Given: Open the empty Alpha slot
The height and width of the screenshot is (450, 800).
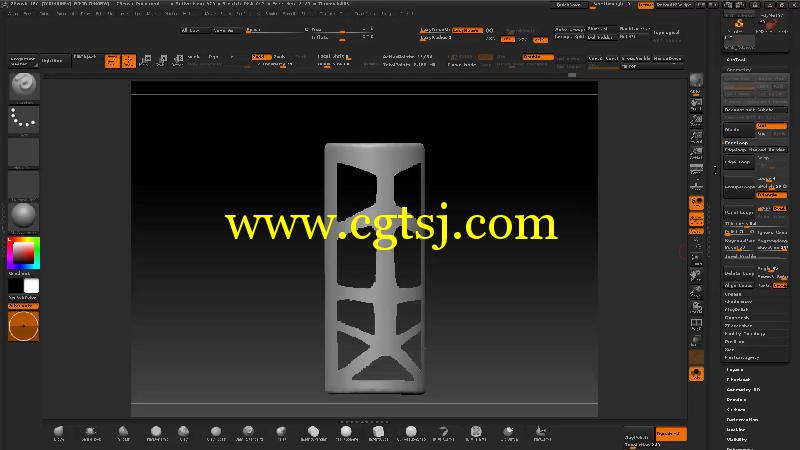Looking at the screenshot, I should (x=23, y=152).
